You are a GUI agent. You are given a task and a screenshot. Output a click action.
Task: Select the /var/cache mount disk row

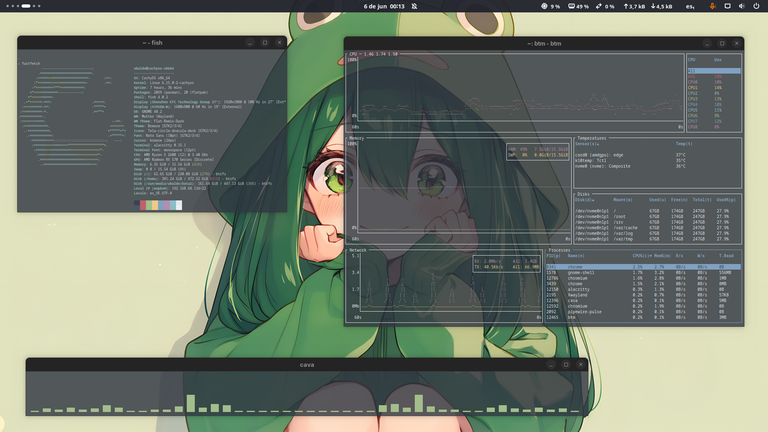coord(657,228)
